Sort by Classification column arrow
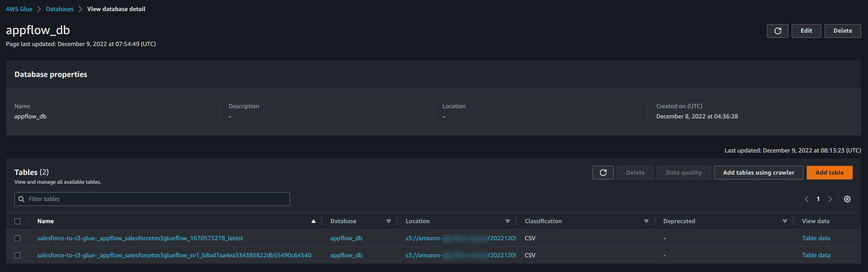Image resolution: width=868 pixels, height=272 pixels. pos(646,221)
